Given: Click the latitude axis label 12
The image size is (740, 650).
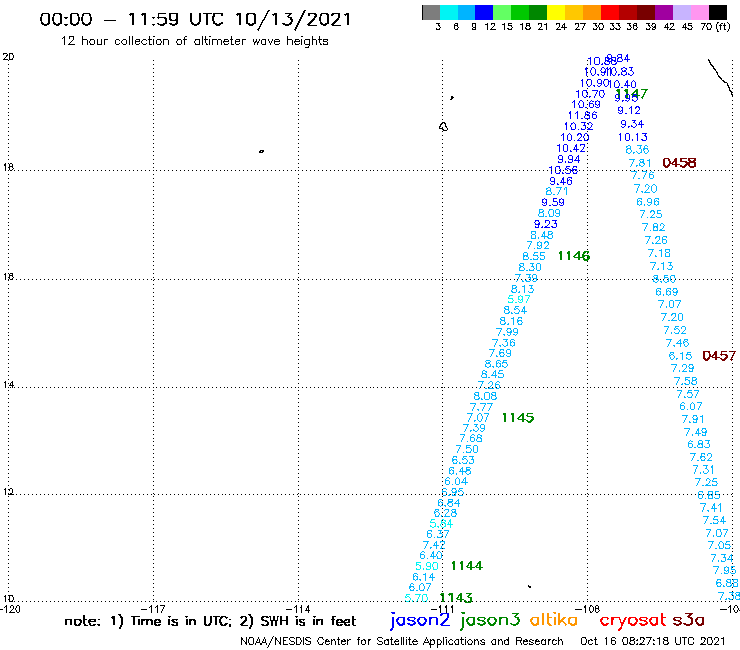Looking at the screenshot, I should [8, 492].
